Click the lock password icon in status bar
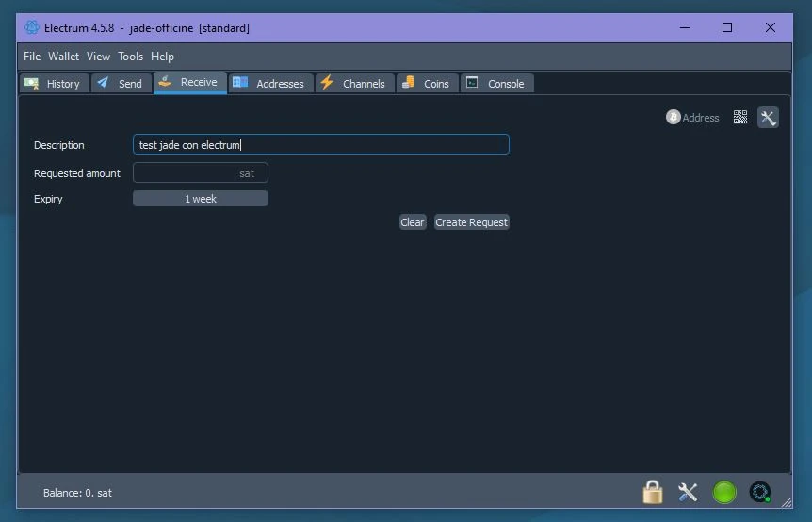 point(652,492)
